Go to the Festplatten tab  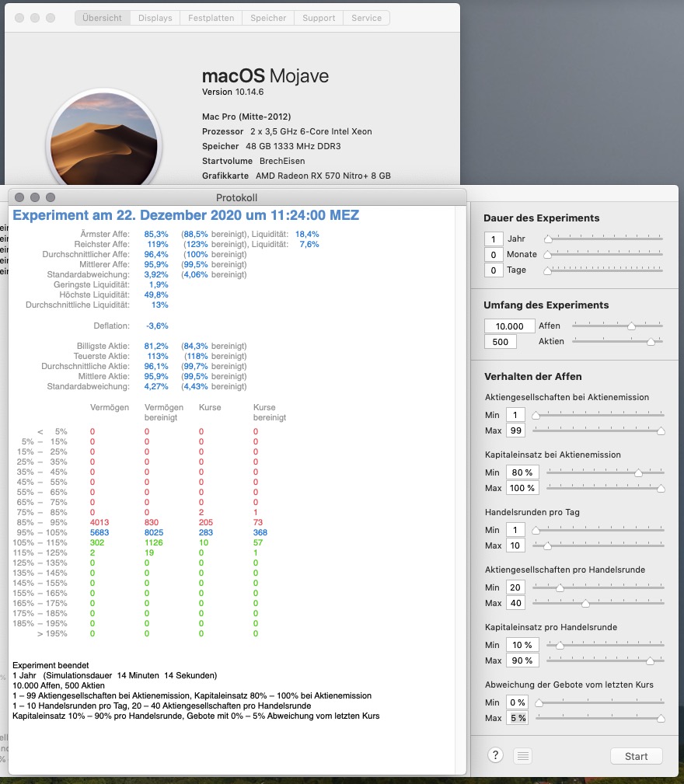pos(211,18)
